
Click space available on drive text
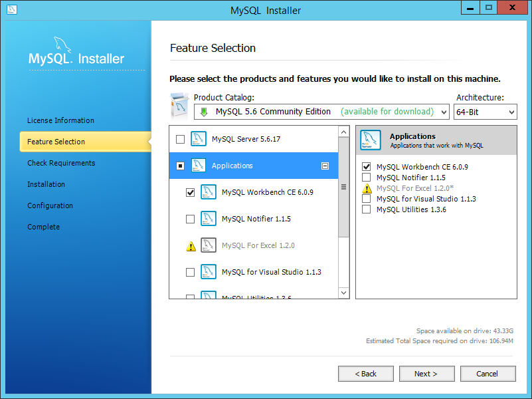pos(465,331)
